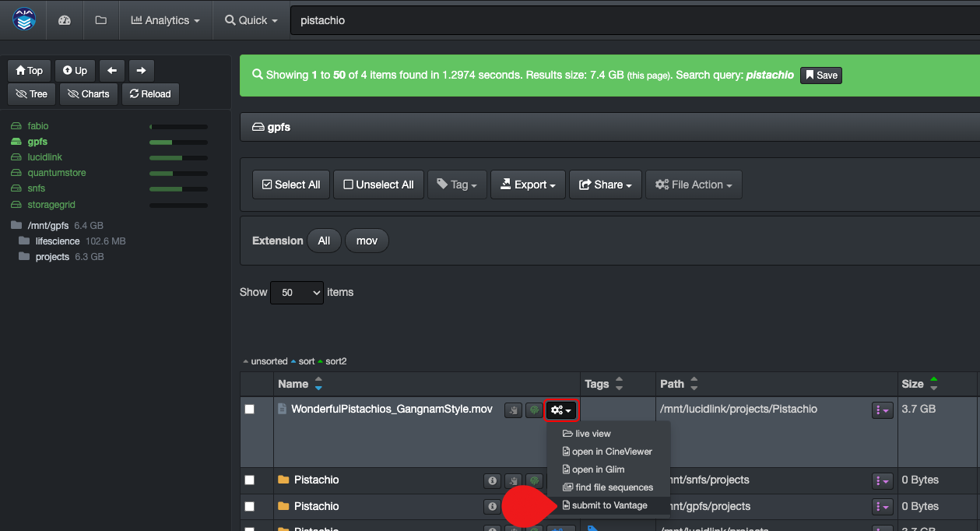Select the gpfs volume in the sidebar
980x531 pixels.
[x=37, y=141]
